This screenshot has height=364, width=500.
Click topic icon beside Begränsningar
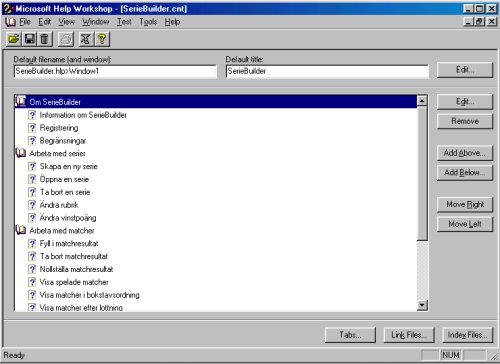point(32,141)
